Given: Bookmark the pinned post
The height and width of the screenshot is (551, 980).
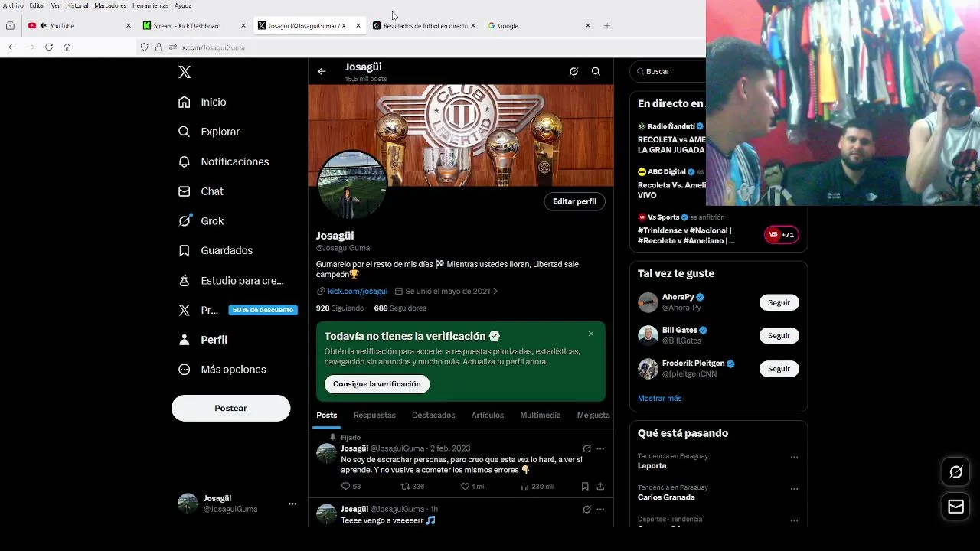Looking at the screenshot, I should tap(585, 486).
